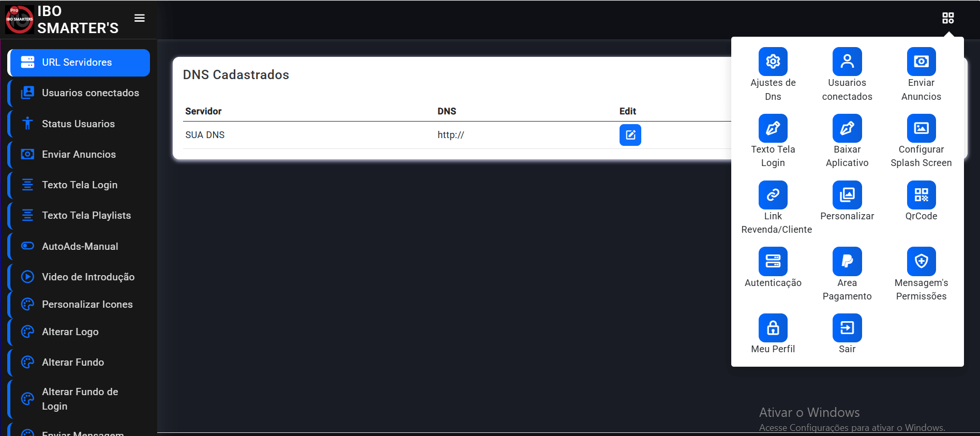Open the Autenticação server icon
Image resolution: width=980 pixels, height=436 pixels.
tap(773, 261)
